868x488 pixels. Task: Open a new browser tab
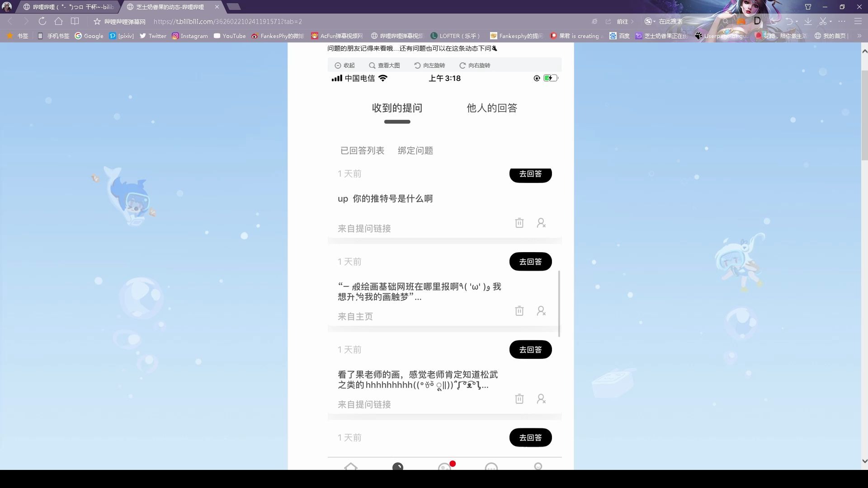233,6
